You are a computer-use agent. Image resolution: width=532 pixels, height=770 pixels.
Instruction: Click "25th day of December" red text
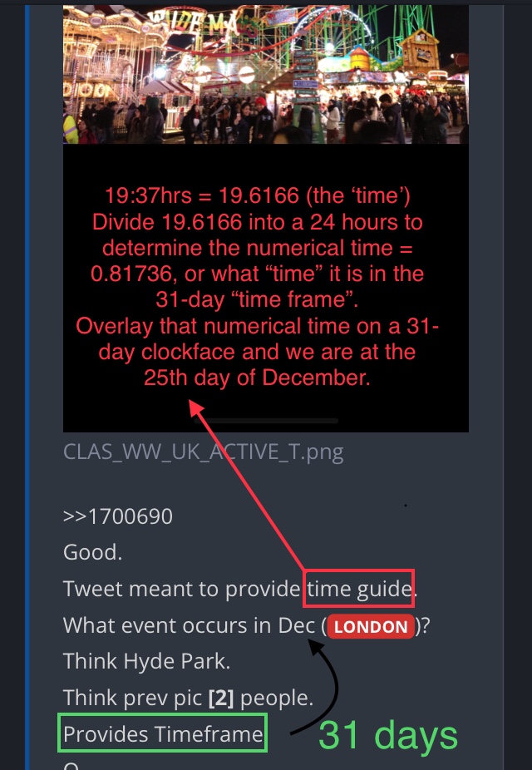point(257,378)
